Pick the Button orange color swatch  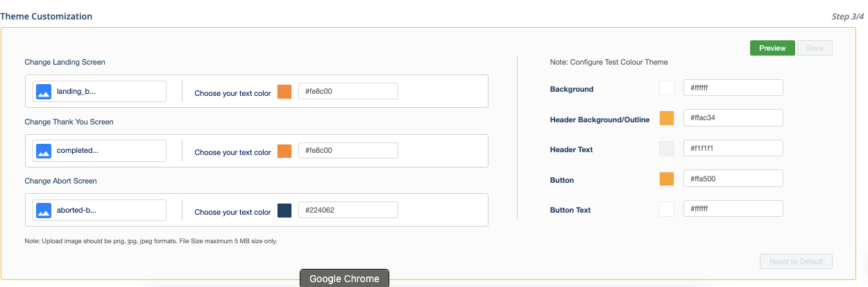tap(667, 179)
